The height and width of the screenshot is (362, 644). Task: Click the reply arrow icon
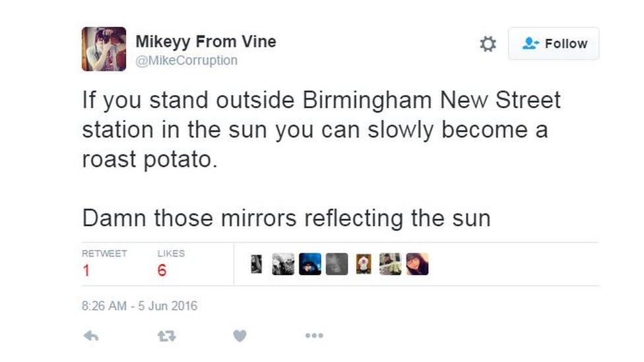[x=91, y=336]
